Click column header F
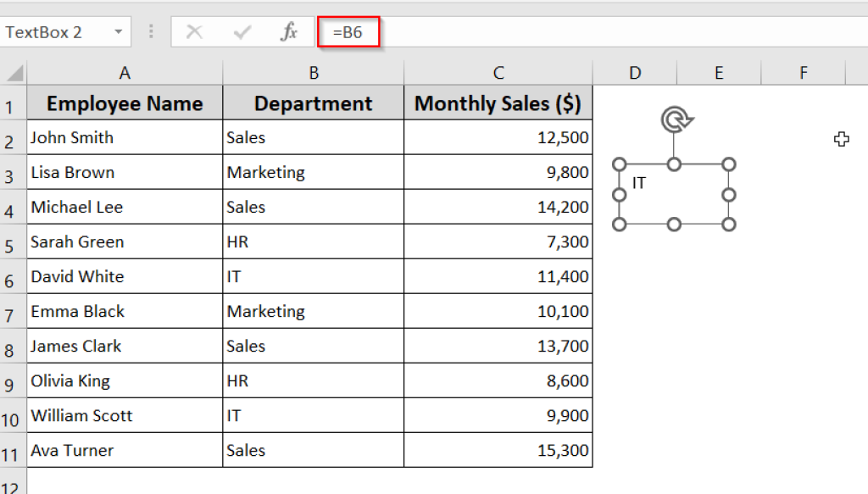The height and width of the screenshot is (494, 868). click(x=803, y=74)
